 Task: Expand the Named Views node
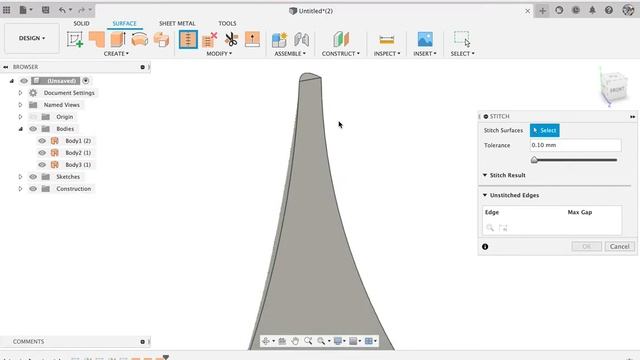click(20, 105)
